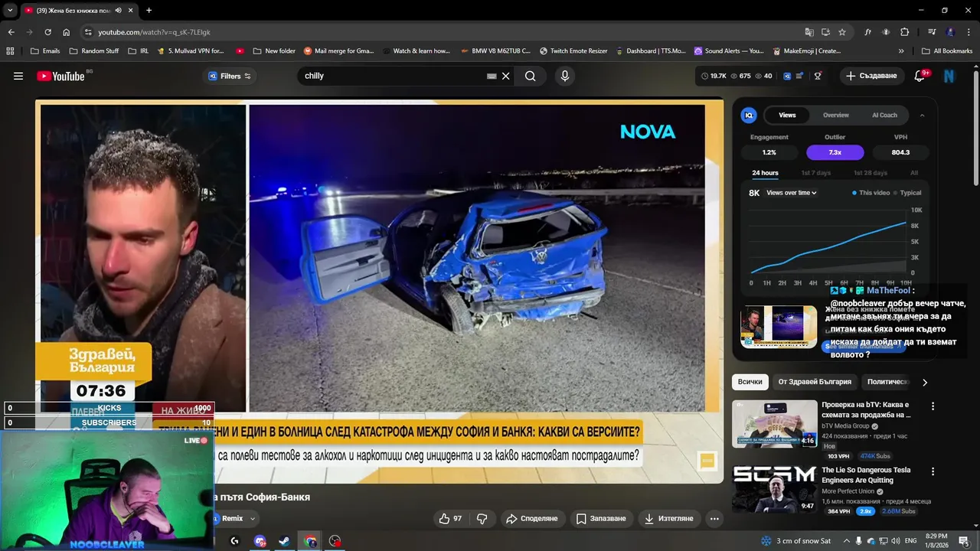Click the Създаване create button
Screen dimensions: 980x551
(871, 76)
